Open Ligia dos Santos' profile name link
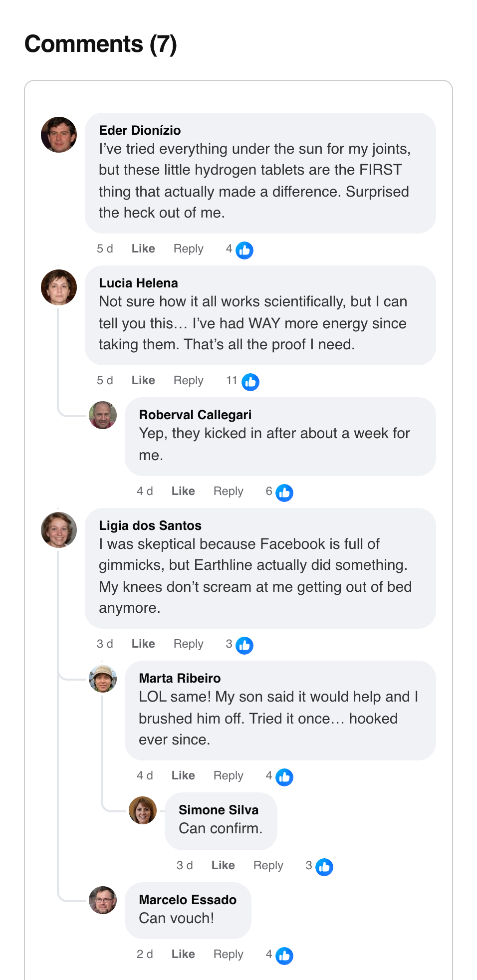The image size is (477, 980). [x=150, y=525]
